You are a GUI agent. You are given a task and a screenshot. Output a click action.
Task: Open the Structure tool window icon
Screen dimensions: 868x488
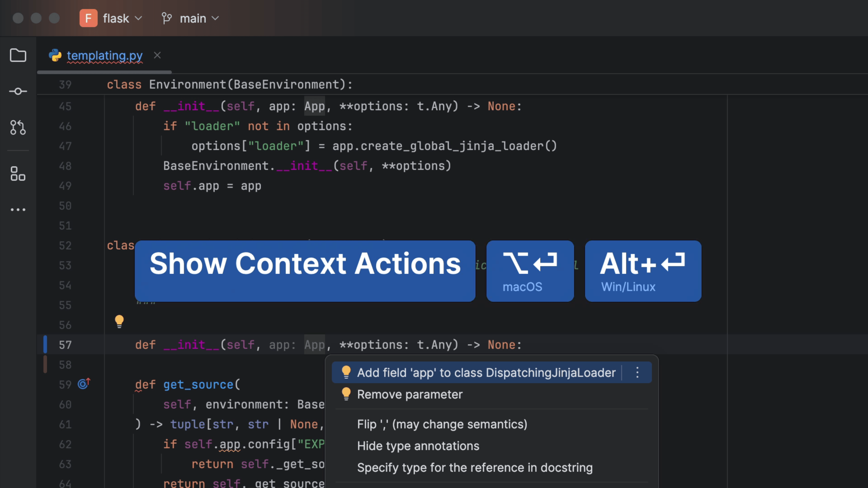point(18,174)
